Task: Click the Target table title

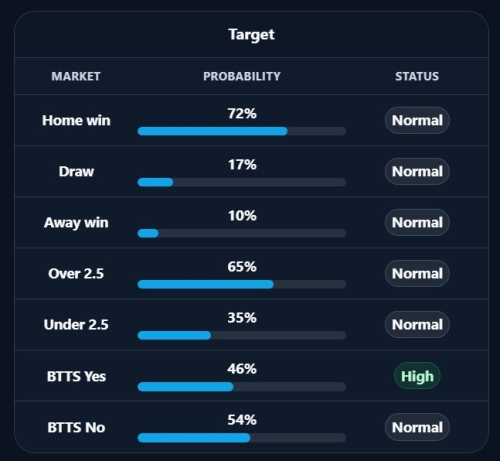Action: 251,35
